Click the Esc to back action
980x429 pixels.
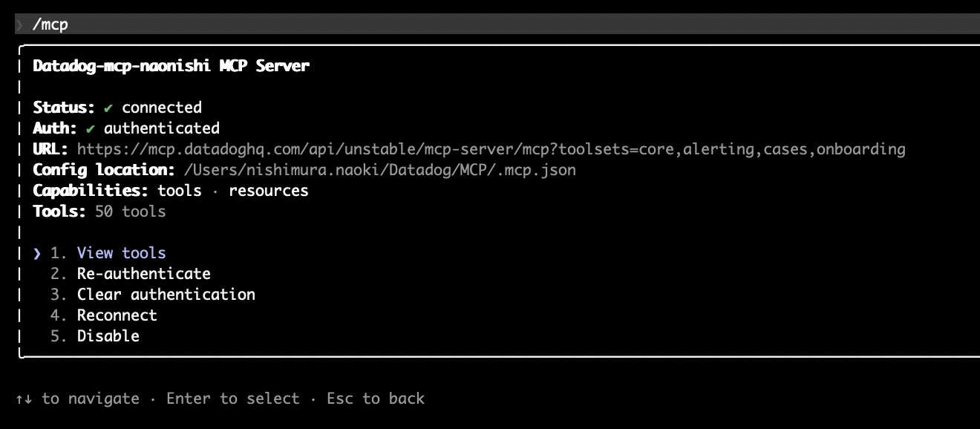(376, 398)
